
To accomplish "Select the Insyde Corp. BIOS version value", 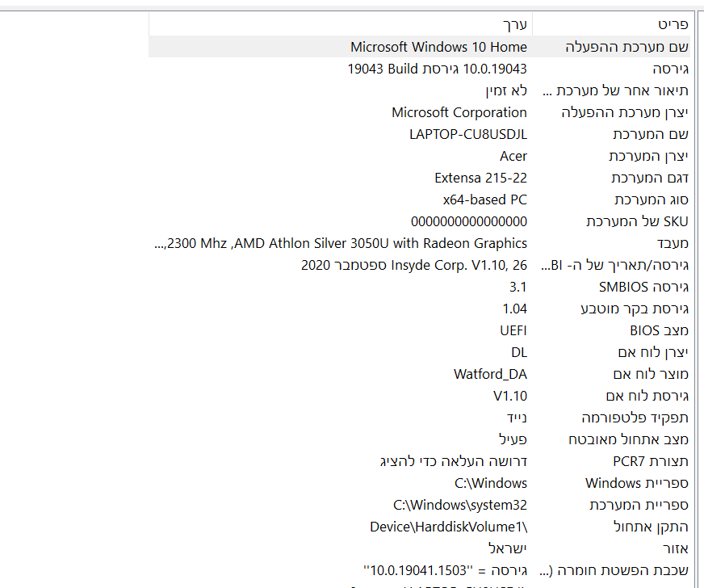I will (414, 265).
